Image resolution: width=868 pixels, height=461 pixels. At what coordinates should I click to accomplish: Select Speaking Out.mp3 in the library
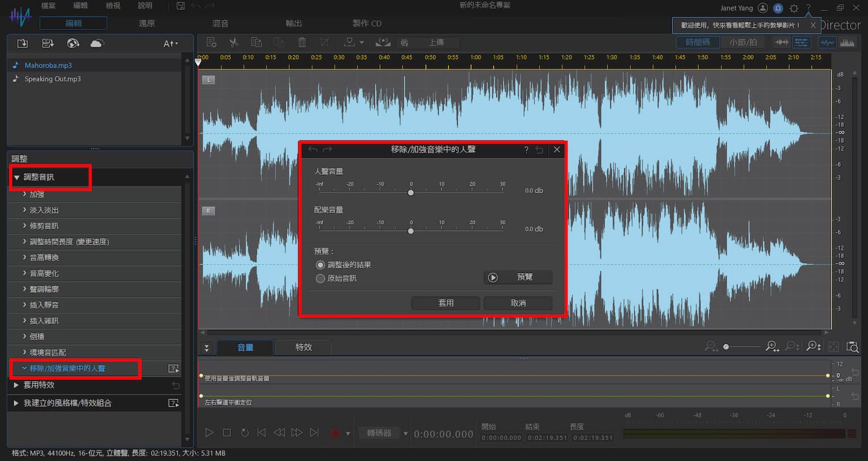[95, 79]
